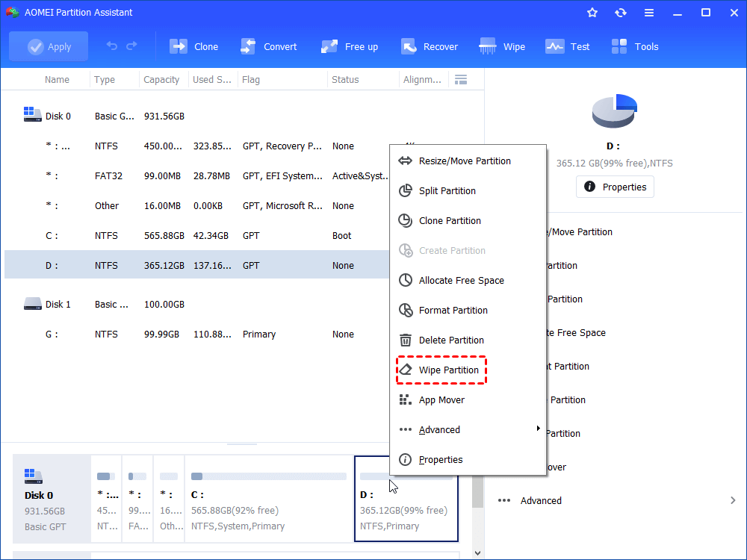The image size is (747, 560).
Task: Expand Advanced submenu in context menu
Action: [x=468, y=430]
